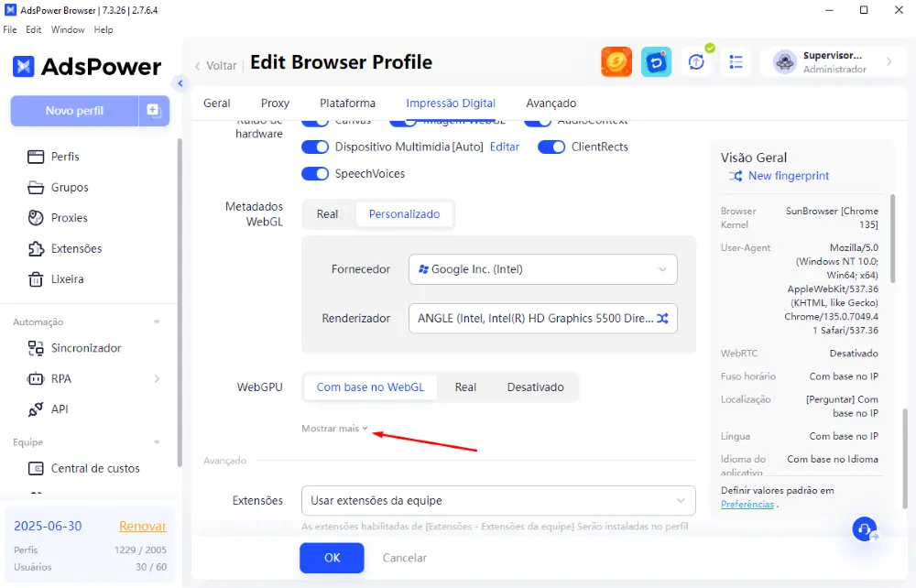Randomize the Renderizador value with shuffle icon

[662, 318]
